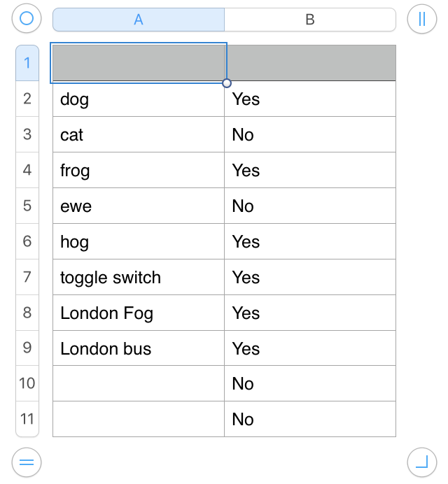
Task: Select the empty cell in row 10 column A
Action: (x=139, y=384)
